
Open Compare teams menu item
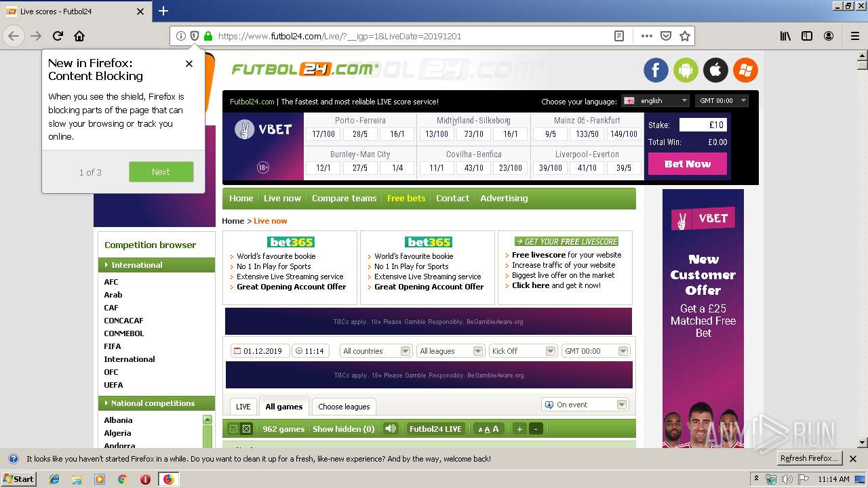344,199
